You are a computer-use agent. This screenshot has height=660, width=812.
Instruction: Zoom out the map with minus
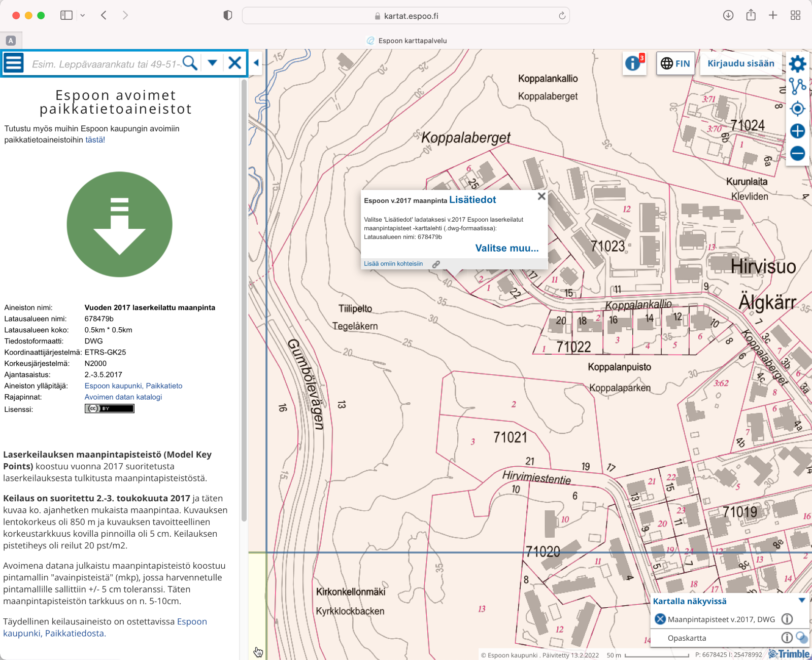798,153
